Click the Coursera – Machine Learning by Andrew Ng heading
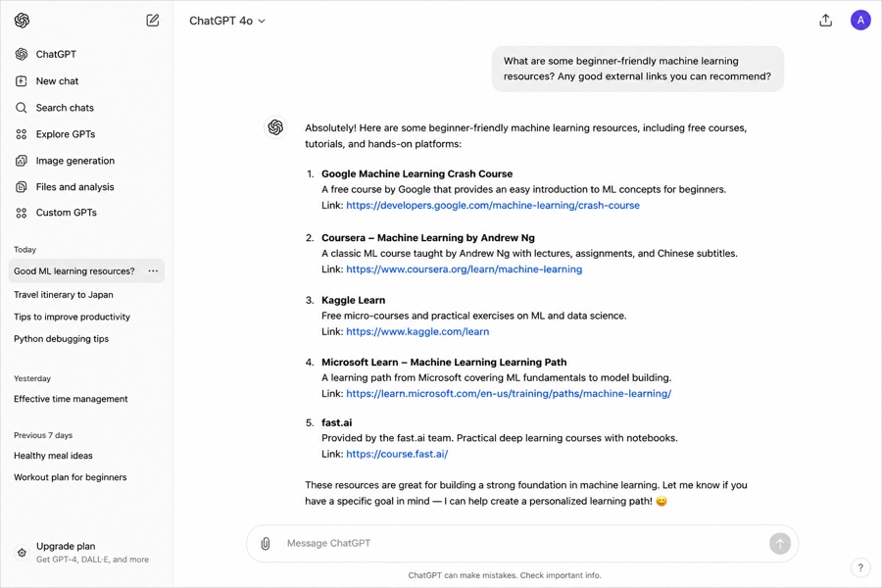Viewport: 882px width, 588px height. click(428, 238)
